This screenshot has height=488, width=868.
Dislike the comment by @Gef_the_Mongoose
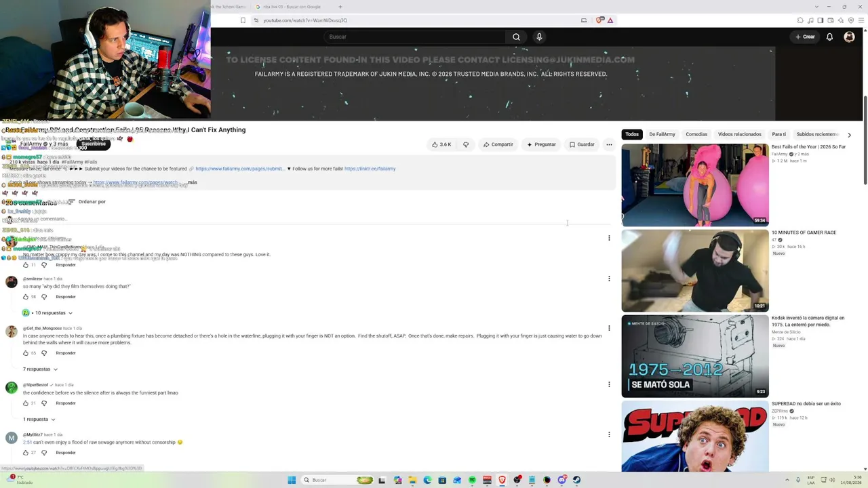[x=44, y=353]
